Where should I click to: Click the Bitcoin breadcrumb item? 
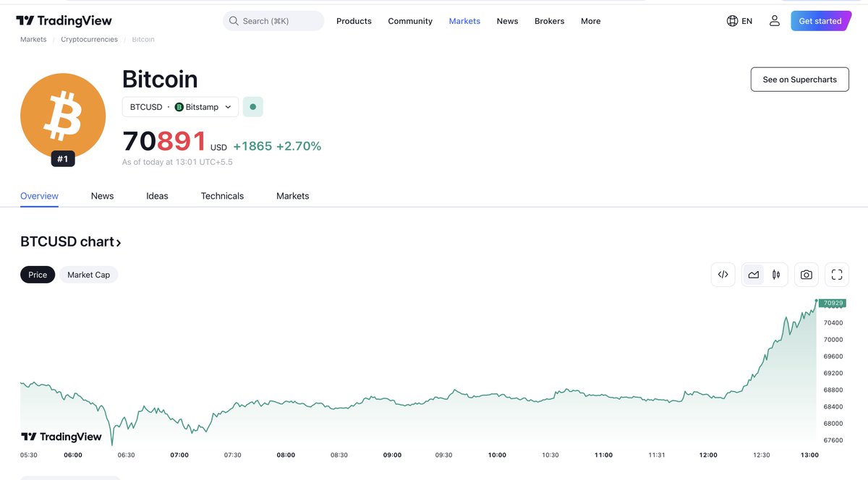pyautogui.click(x=142, y=39)
